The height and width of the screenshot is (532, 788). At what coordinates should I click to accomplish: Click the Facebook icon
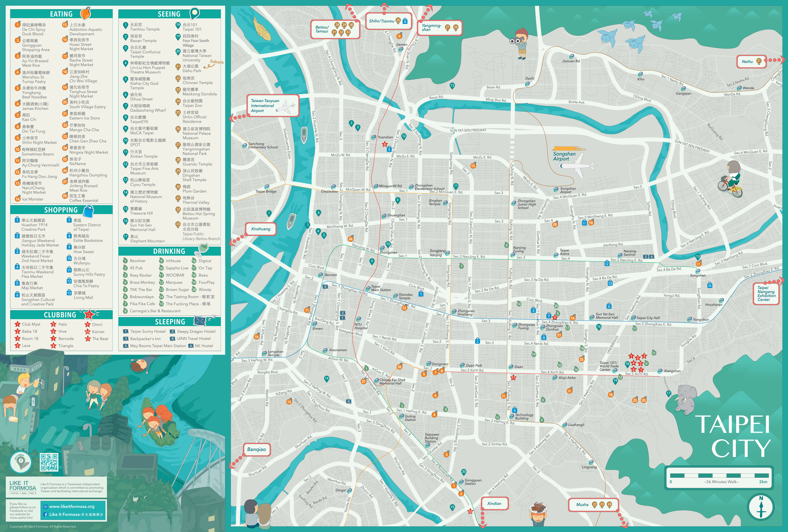[45, 515]
